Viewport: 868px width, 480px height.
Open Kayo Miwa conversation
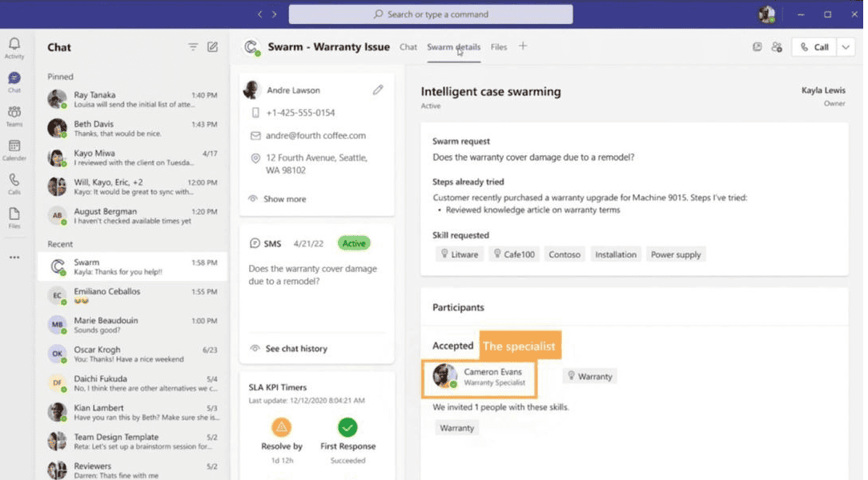tap(132, 158)
